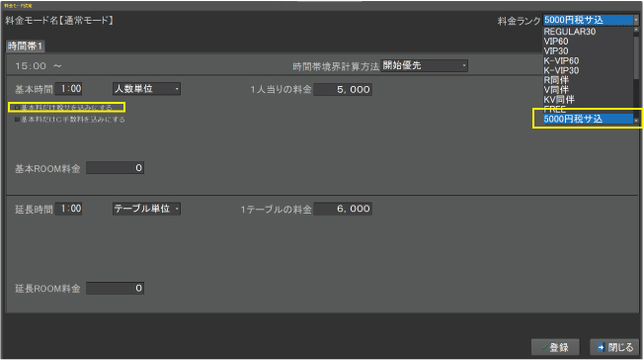
Task: Open the テーブル単位 dropdown for 延長時間
Action: (x=146, y=209)
